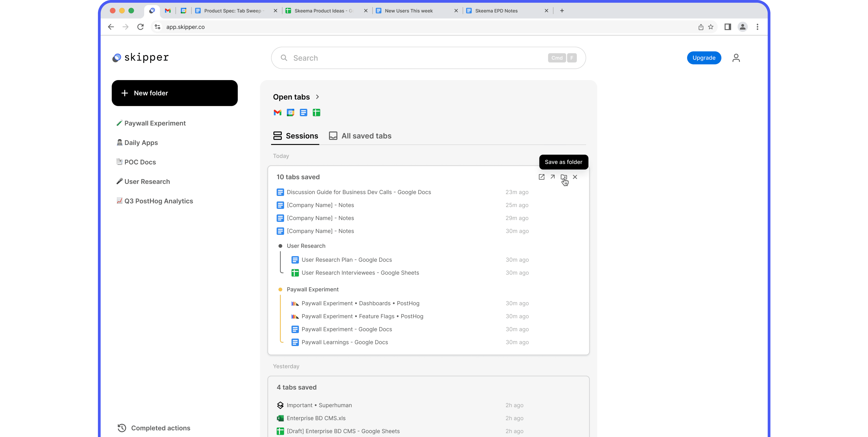
Task: Click the Gmail icon under Open tabs
Action: (277, 113)
